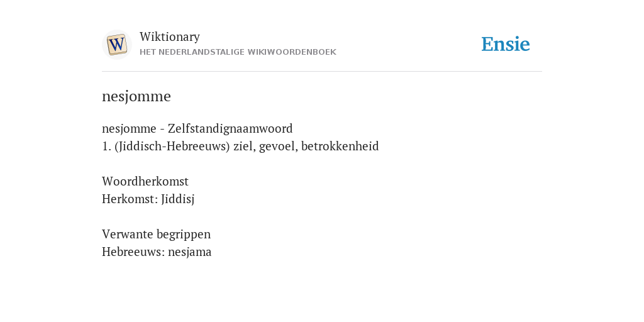Click the Wiktionary source title
Screen dimensions: 644x322
pyautogui.click(x=170, y=36)
